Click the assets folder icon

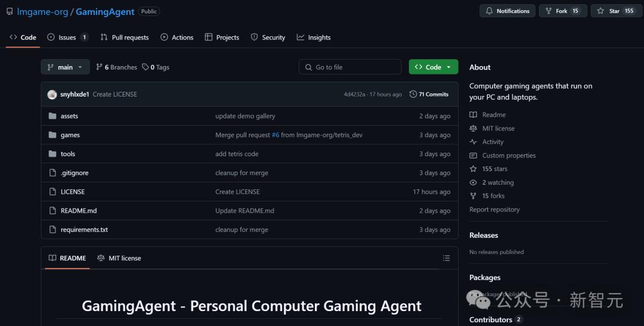52,116
